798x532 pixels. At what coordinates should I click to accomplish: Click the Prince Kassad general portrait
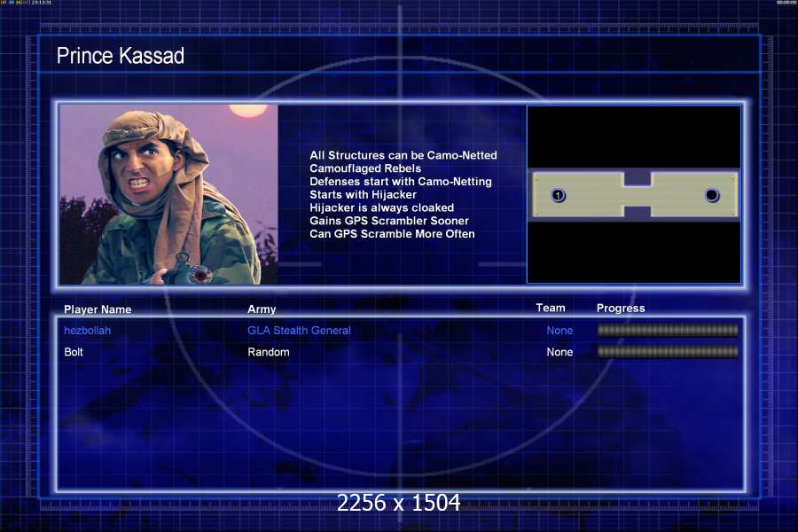pos(169,194)
